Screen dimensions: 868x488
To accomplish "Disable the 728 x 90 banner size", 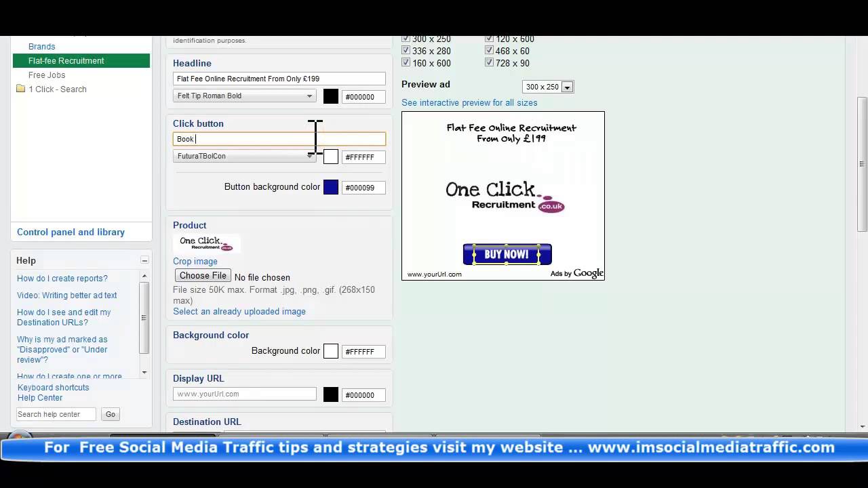I will pyautogui.click(x=489, y=62).
